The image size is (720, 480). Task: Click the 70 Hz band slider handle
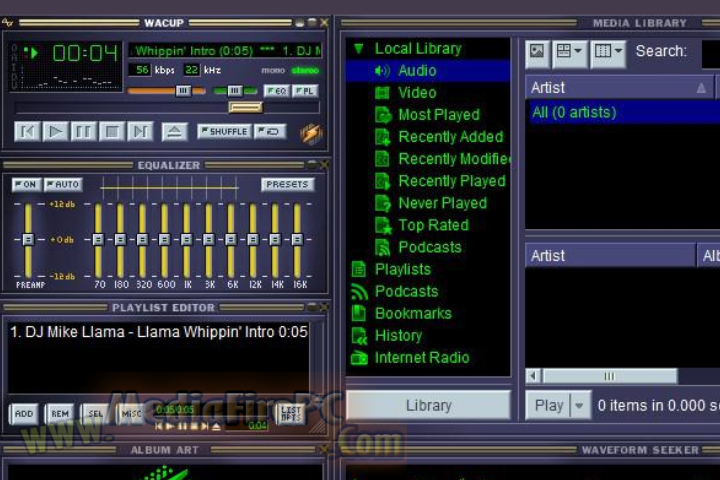click(x=98, y=239)
